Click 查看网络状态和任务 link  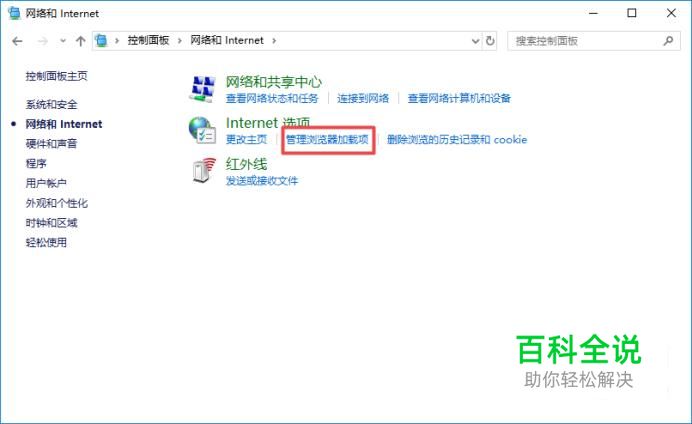(272, 98)
